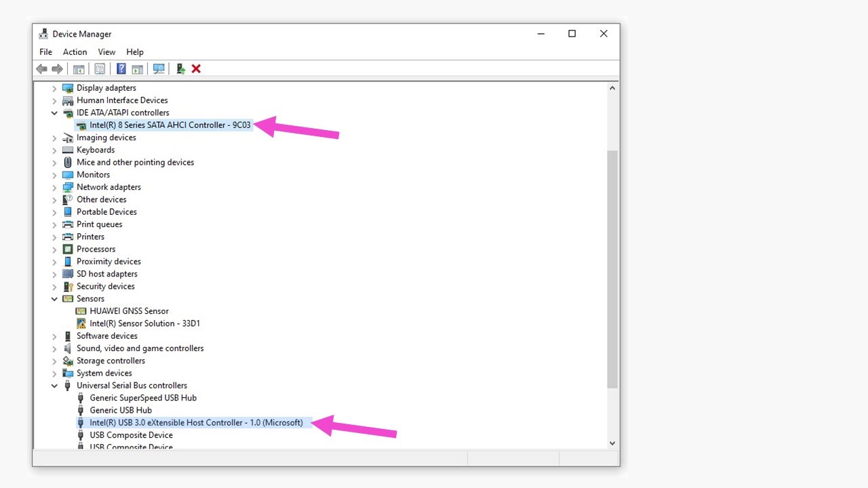The width and height of the screenshot is (868, 488).
Task: Select Intel(R) Sensor Solution - 33D1 label
Action: pyautogui.click(x=144, y=323)
